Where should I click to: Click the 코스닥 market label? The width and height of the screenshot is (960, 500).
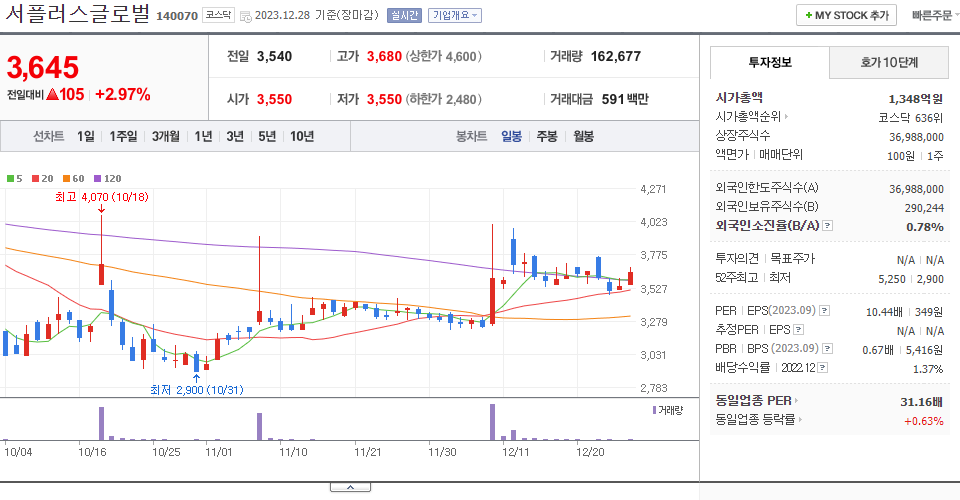click(218, 15)
